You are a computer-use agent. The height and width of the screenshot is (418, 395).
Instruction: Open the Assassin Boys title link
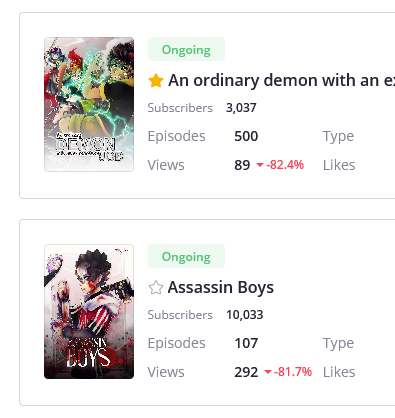(x=221, y=287)
